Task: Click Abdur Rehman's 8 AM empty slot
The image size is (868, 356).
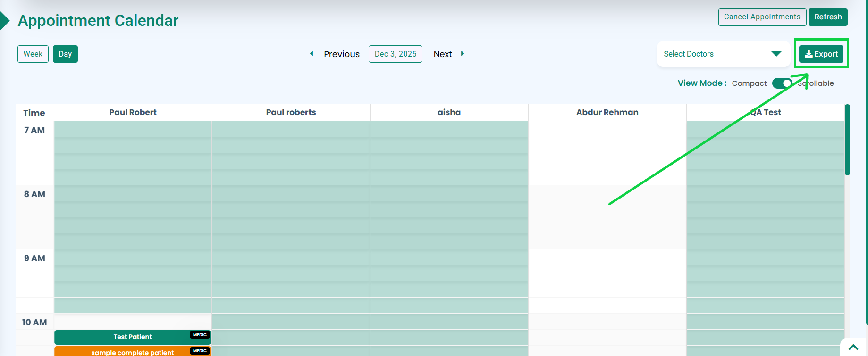Action: (607, 193)
